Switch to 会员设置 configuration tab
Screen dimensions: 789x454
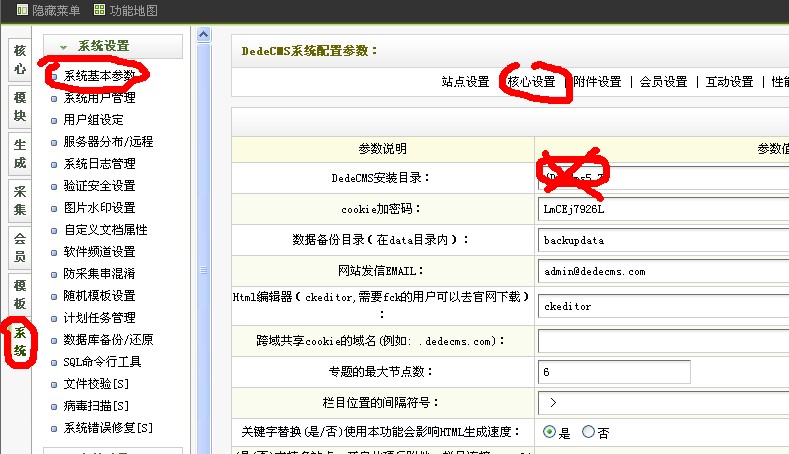click(663, 82)
